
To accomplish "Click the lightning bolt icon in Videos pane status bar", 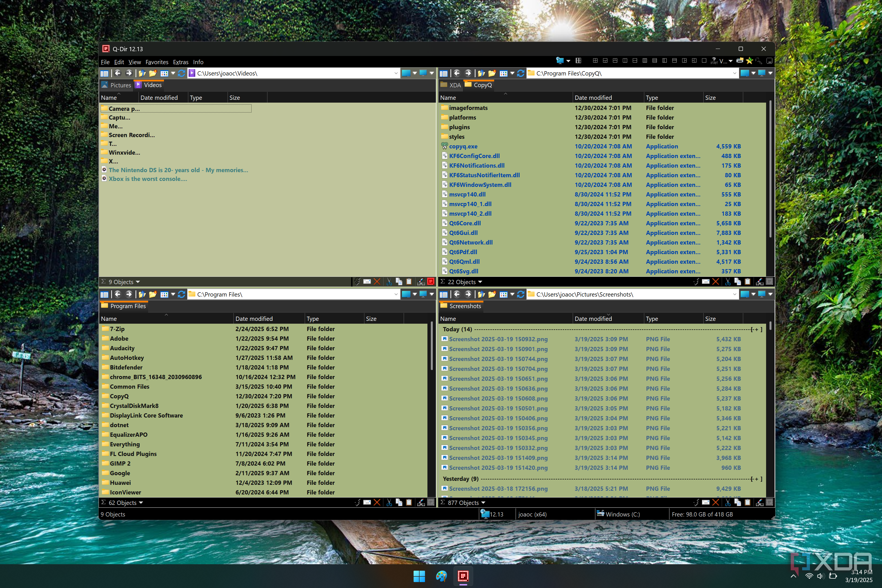I will pos(357,282).
